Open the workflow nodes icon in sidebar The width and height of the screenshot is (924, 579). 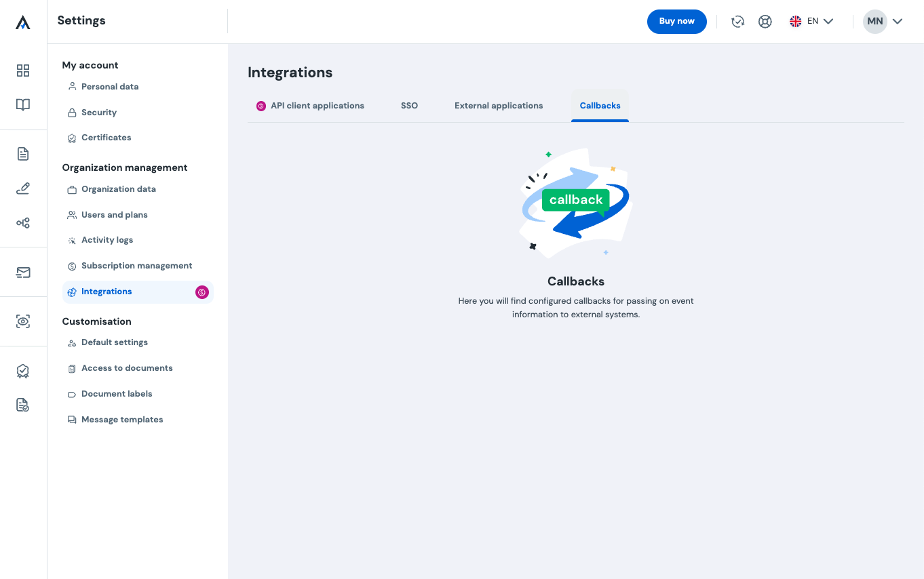pos(23,223)
